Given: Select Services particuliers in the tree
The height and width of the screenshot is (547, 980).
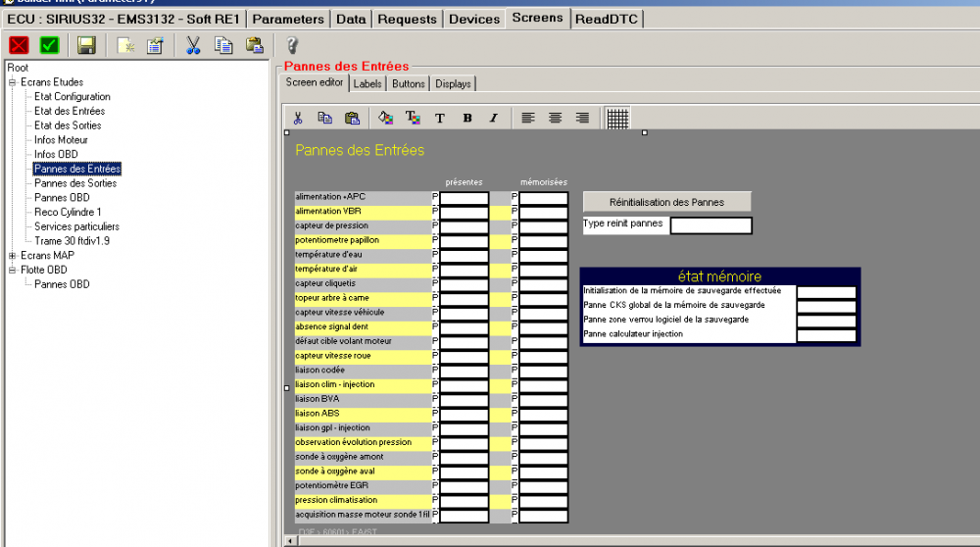Looking at the screenshot, I should point(76,226).
